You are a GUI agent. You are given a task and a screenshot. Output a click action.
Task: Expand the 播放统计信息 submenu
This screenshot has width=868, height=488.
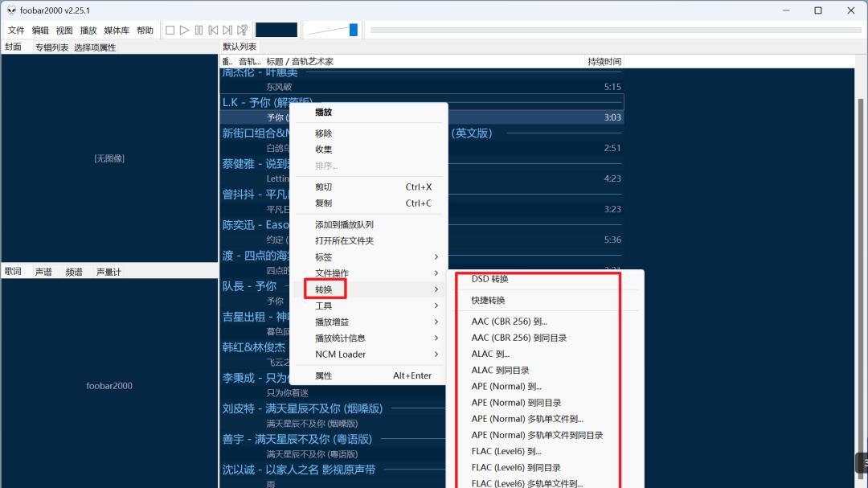(x=369, y=338)
